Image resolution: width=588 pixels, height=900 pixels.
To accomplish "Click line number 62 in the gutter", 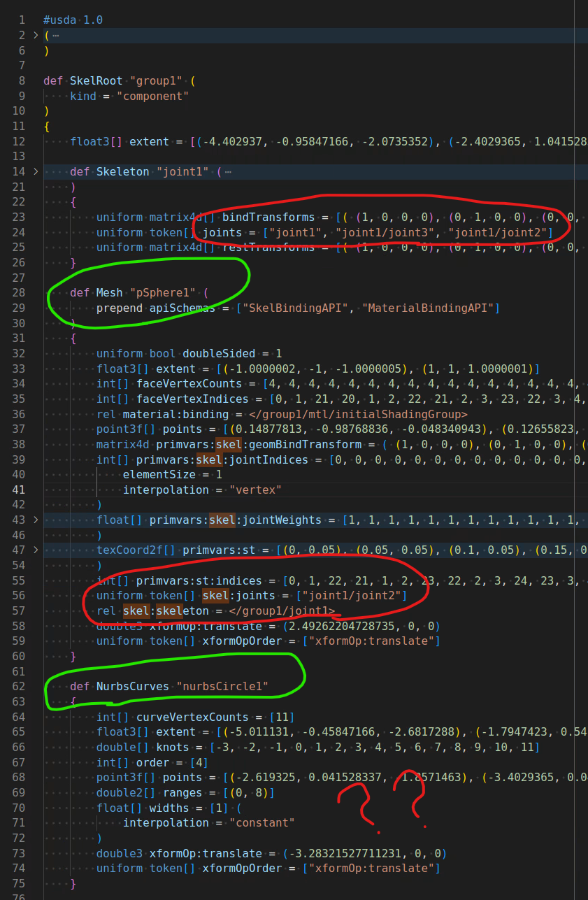I will (19, 687).
